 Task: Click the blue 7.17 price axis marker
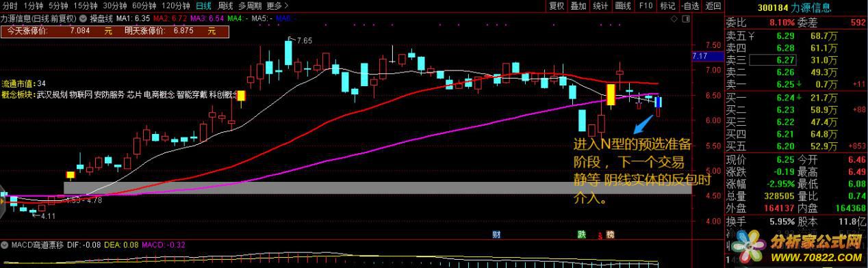pyautogui.click(x=700, y=56)
